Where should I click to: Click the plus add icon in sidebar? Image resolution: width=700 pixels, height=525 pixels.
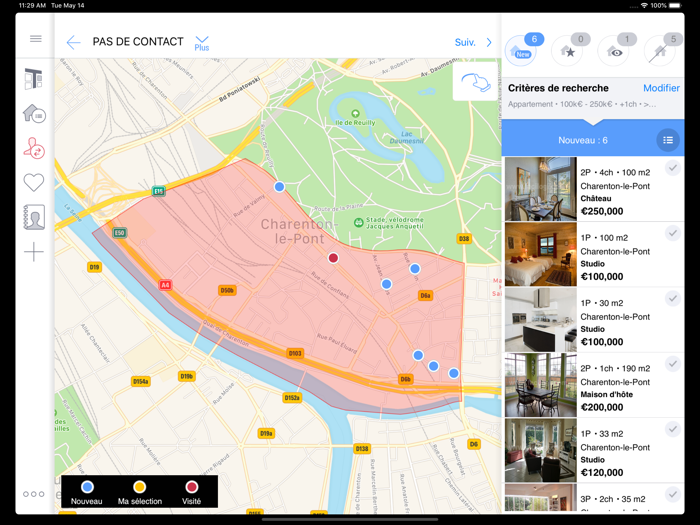point(34,252)
